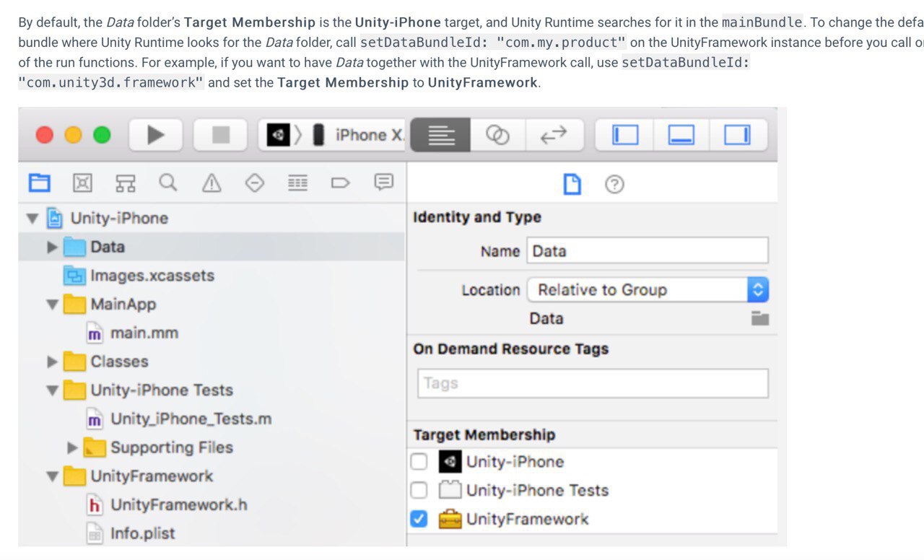Toggle the right Utilities panel
The height and width of the screenshot is (560, 924).
[738, 135]
